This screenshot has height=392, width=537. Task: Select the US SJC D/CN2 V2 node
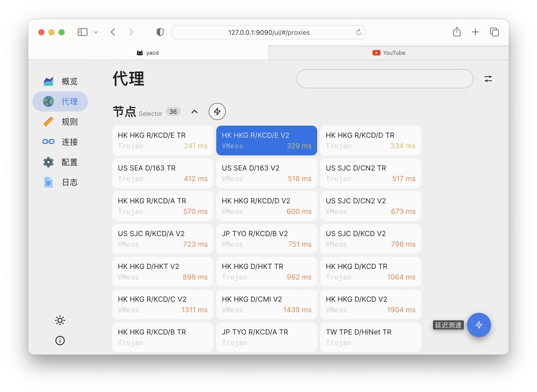(x=371, y=206)
